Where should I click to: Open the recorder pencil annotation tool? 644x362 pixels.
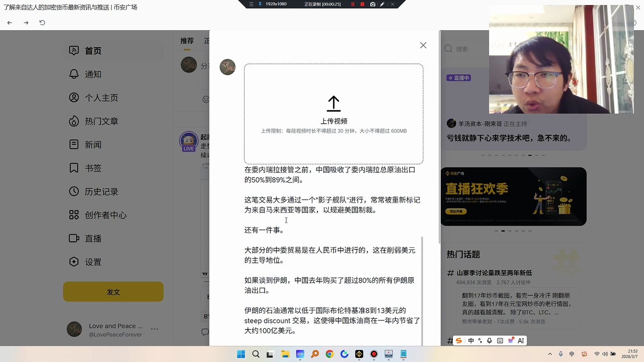pyautogui.click(x=382, y=4)
